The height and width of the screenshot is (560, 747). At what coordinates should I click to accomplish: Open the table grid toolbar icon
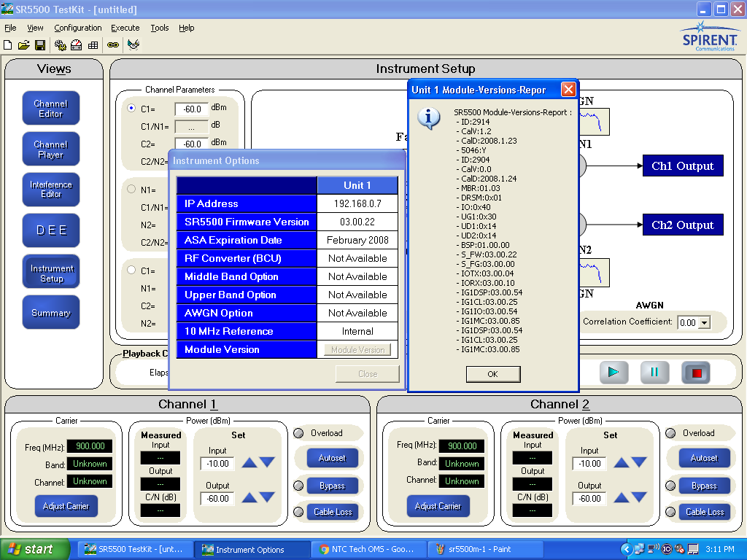pos(92,44)
